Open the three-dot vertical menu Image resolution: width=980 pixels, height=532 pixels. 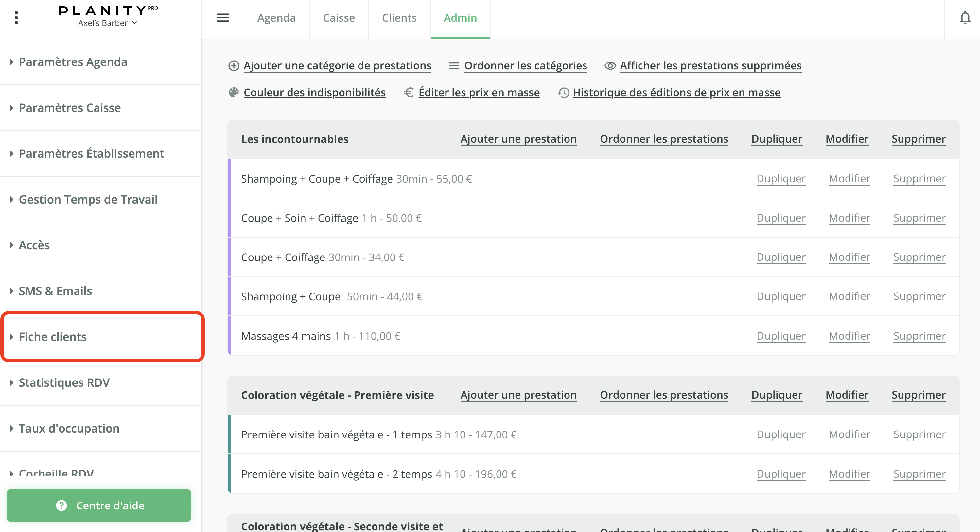tap(16, 18)
